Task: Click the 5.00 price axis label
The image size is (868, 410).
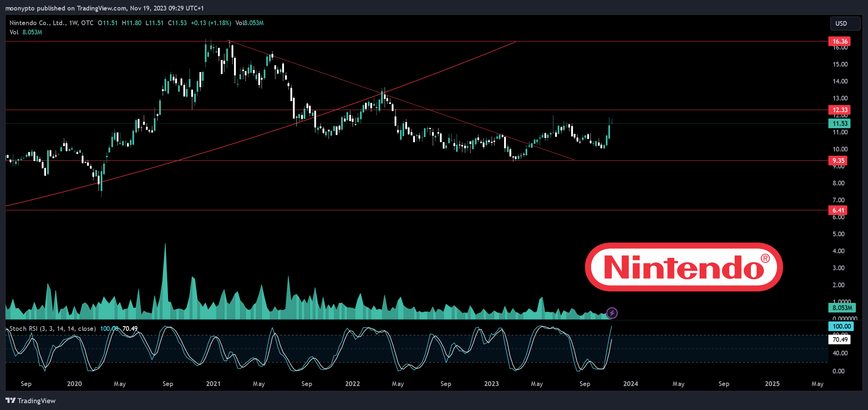Action: click(x=838, y=234)
